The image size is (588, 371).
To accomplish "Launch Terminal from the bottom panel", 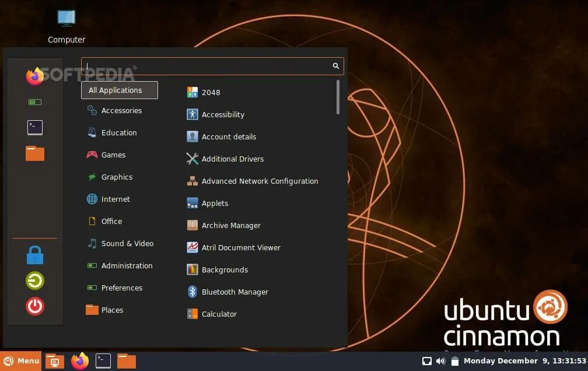I will click(x=103, y=361).
